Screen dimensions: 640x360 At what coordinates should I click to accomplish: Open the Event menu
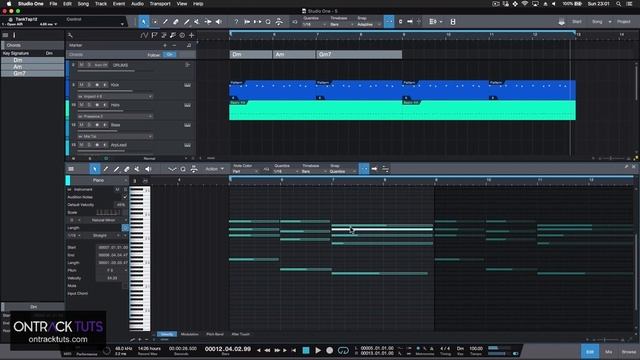coord(119,4)
